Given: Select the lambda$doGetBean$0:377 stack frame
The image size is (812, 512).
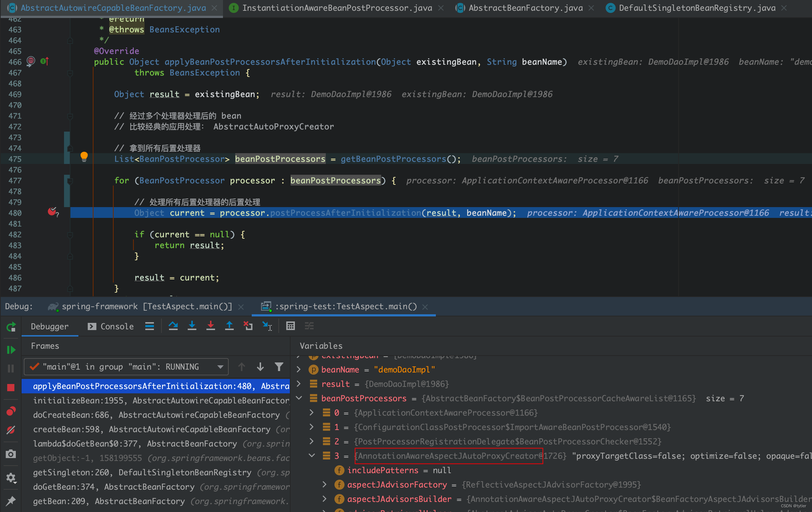Looking at the screenshot, I should coord(156,444).
